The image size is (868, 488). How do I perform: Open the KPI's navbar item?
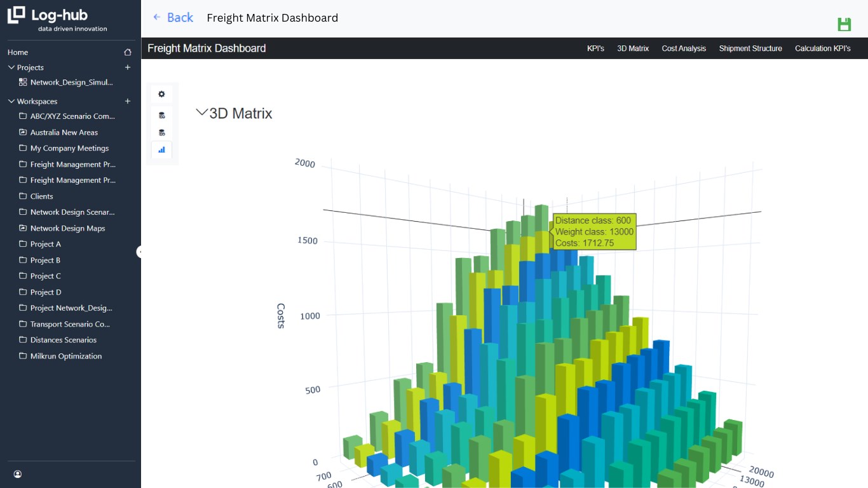[595, 48]
